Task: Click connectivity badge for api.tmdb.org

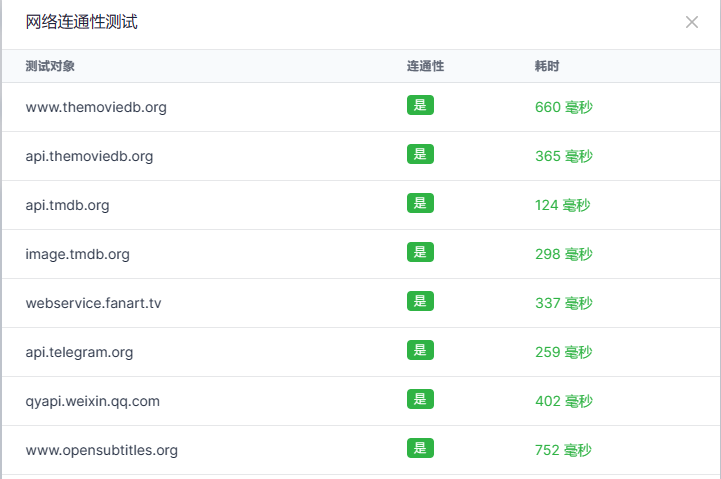Action: pyautogui.click(x=420, y=204)
